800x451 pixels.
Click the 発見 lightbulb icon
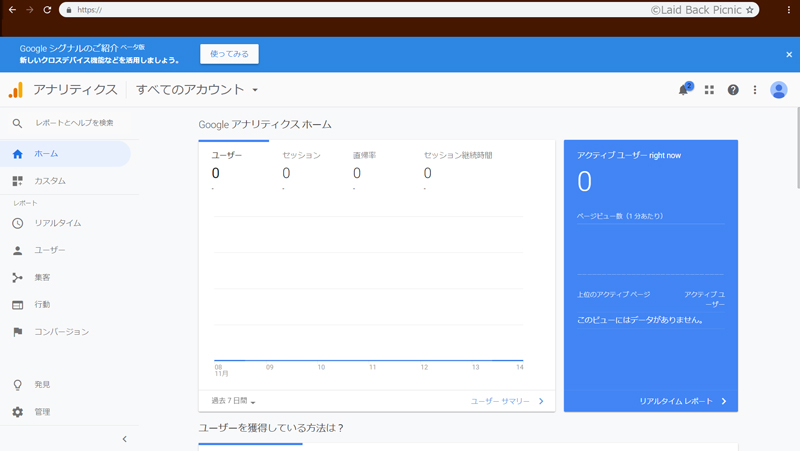[x=17, y=385]
